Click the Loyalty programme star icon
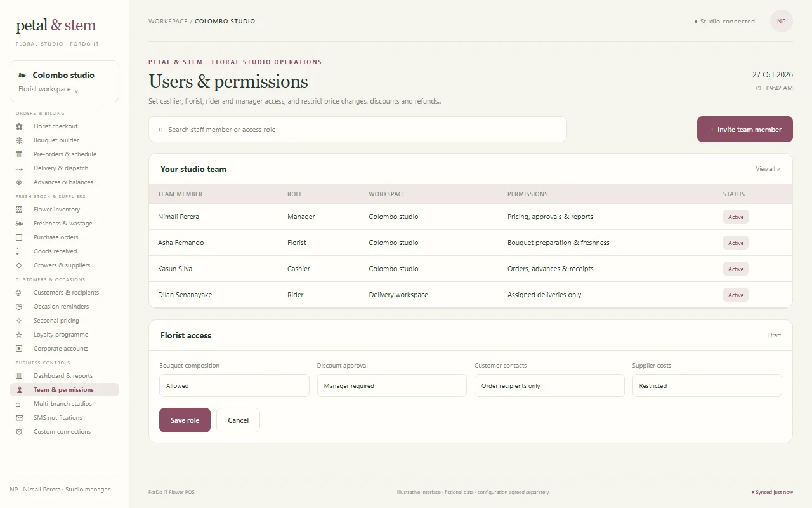Viewport: 812px width, 508px height. click(19, 335)
